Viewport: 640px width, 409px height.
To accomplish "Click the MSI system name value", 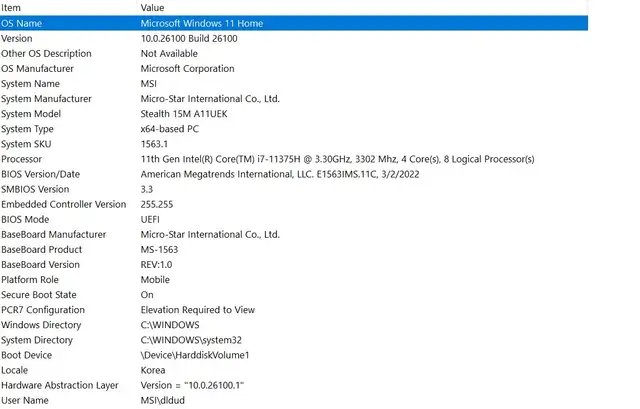I will point(149,84).
